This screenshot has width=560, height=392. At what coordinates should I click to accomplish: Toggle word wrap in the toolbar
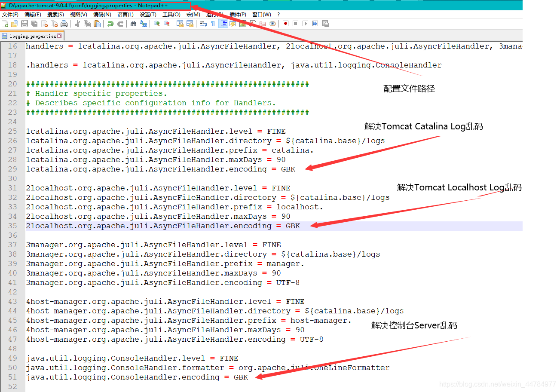click(203, 24)
